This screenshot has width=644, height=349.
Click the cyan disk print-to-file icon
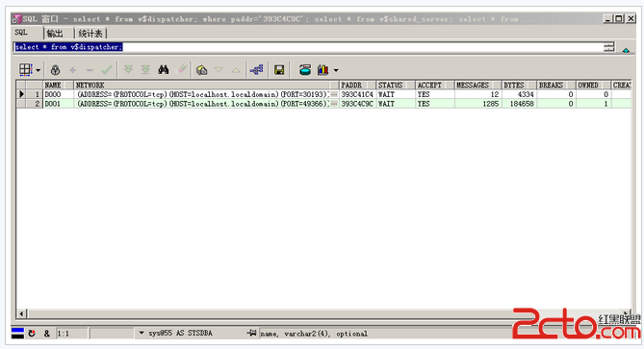[x=305, y=70]
